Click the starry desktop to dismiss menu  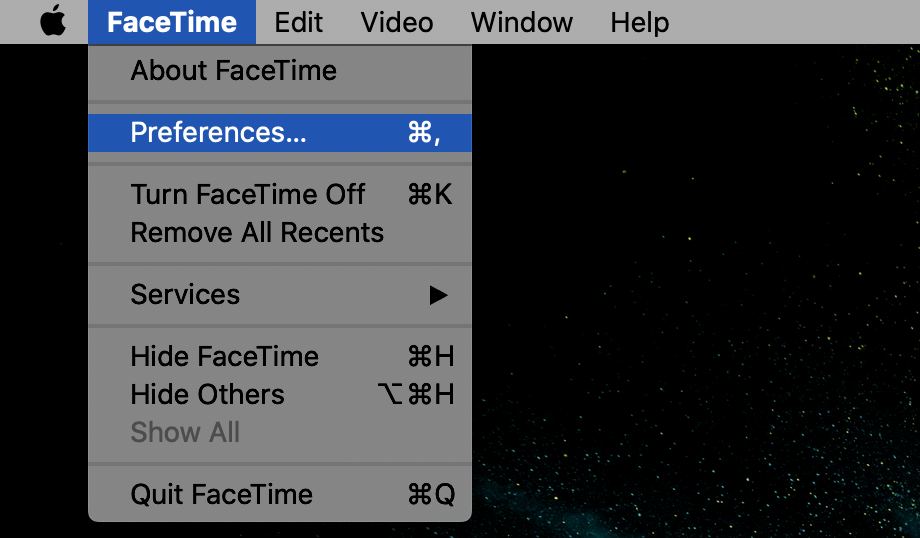pyautogui.click(x=700, y=300)
